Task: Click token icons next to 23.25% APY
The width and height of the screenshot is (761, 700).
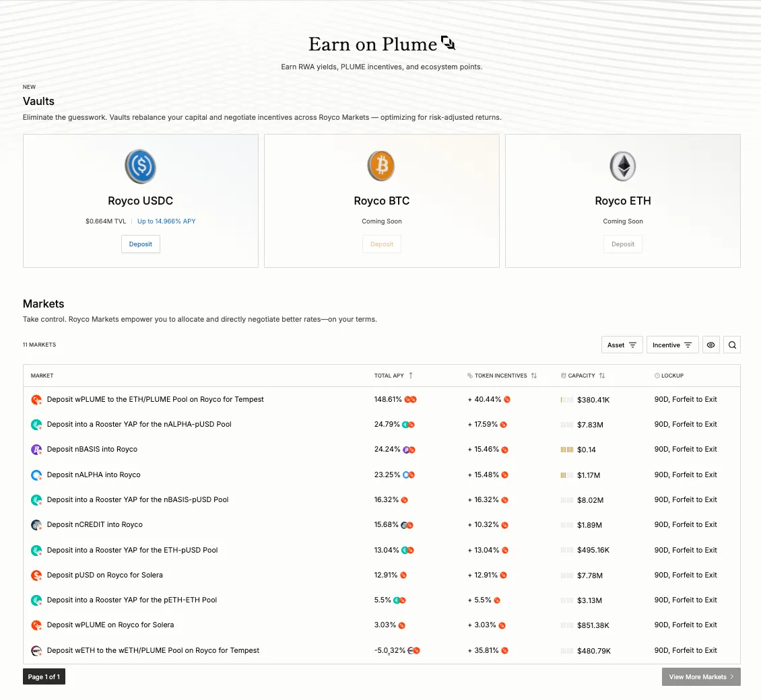Action: [409, 475]
